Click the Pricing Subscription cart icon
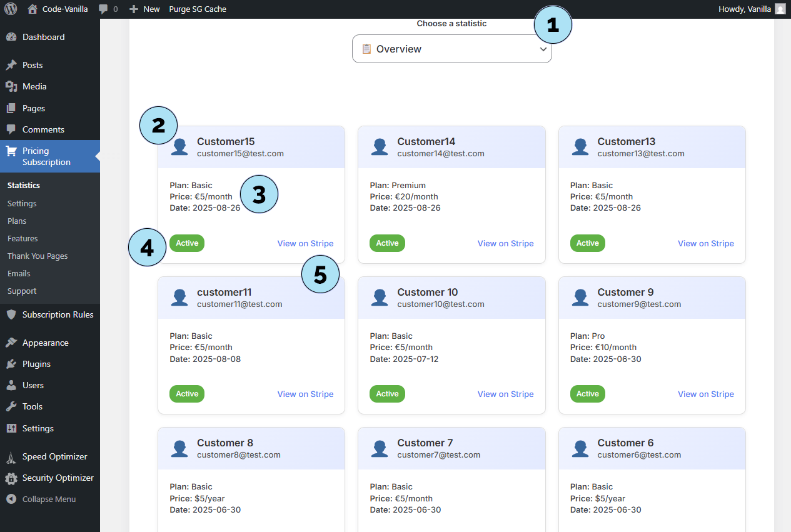 11,151
